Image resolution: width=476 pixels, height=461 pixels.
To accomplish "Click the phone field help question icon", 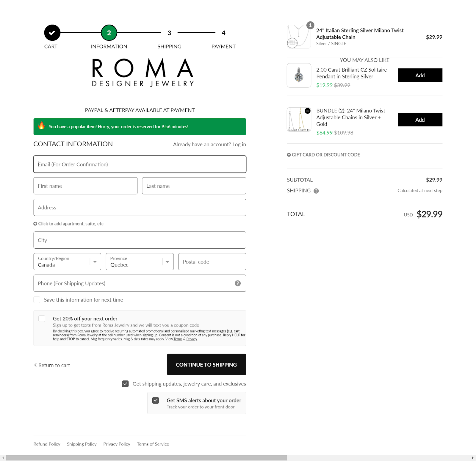I will click(238, 283).
